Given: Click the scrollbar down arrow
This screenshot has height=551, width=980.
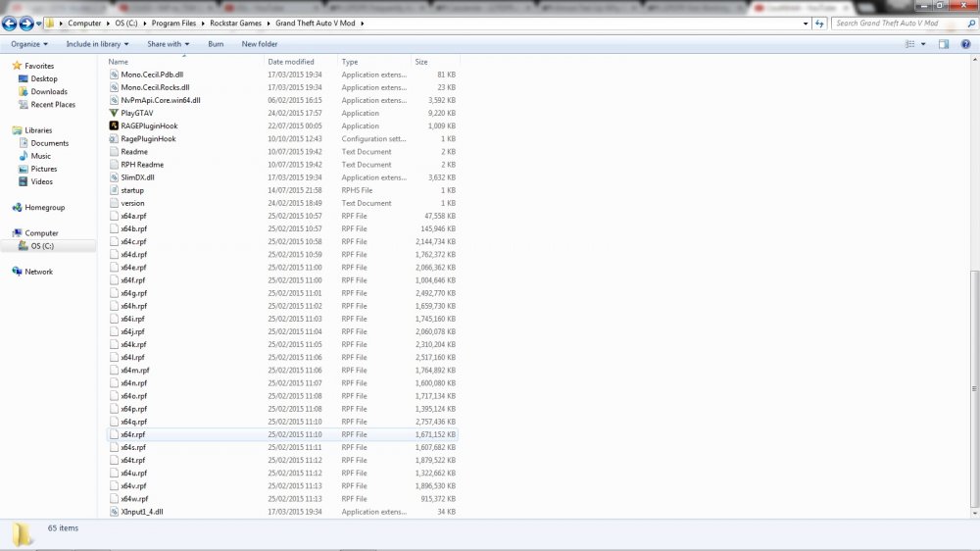Looking at the screenshot, I should tap(974, 513).
